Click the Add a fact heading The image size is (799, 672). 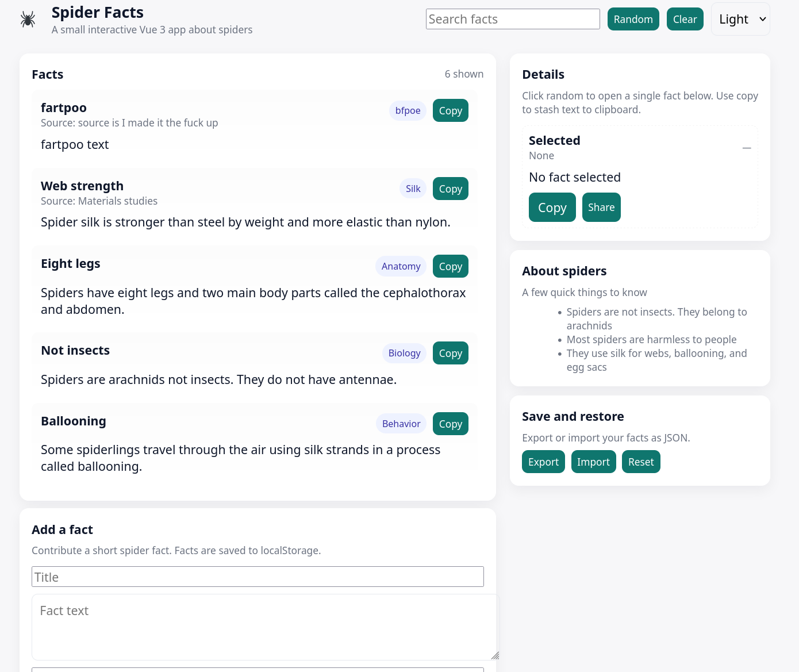click(x=62, y=529)
